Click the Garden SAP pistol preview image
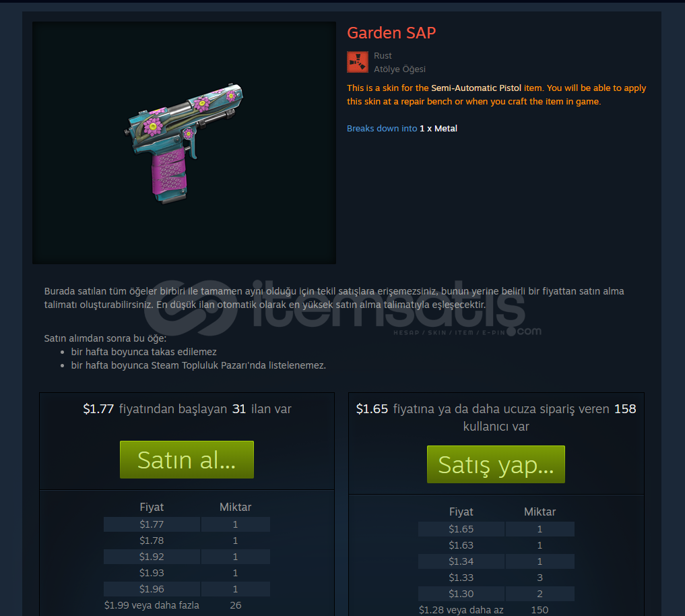Viewport: 685px width, 616px height. [x=184, y=143]
